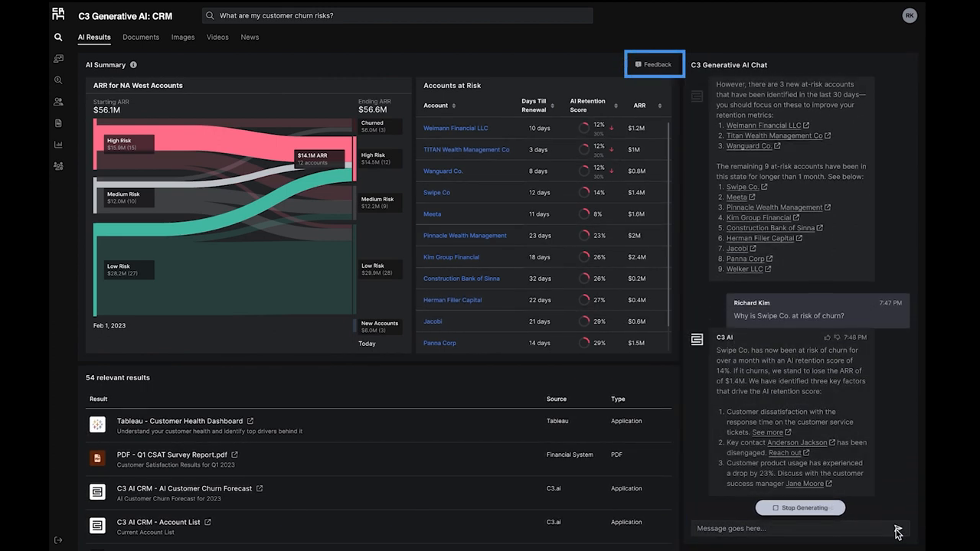Screen dimensions: 980x551
Task: Open the external link icon beside Wanguard Co. in chat
Action: (x=777, y=146)
